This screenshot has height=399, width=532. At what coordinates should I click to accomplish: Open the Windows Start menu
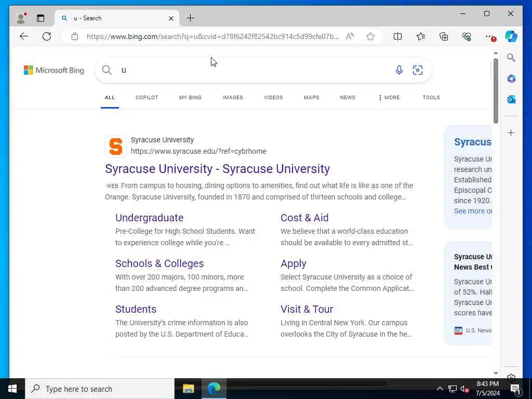click(x=12, y=389)
